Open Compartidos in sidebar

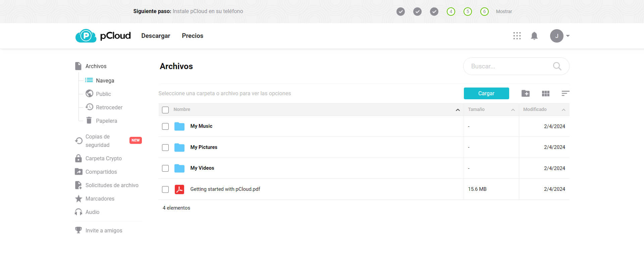point(101,172)
